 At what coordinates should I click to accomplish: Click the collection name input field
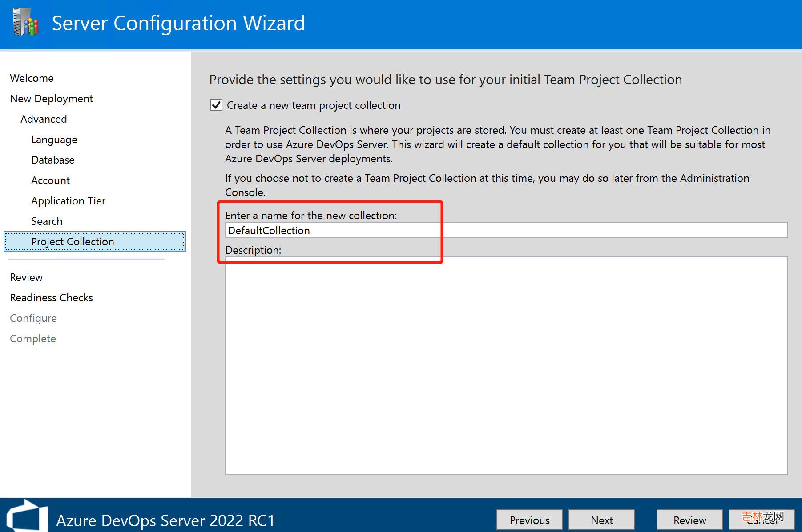point(506,230)
